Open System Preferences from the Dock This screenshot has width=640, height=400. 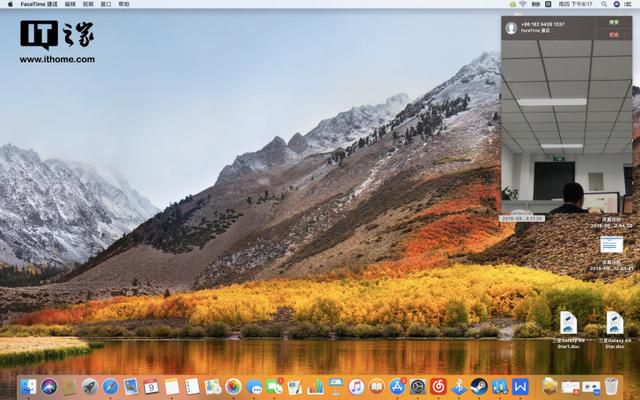click(x=418, y=387)
